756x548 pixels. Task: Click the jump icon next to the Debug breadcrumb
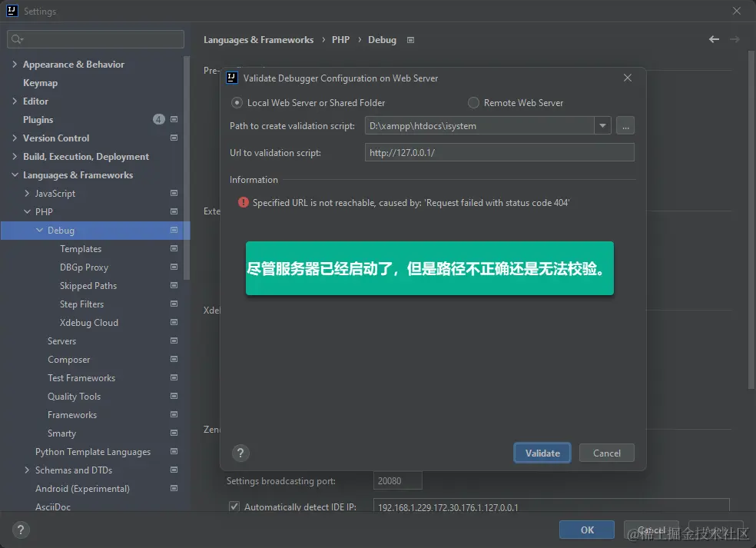[410, 39]
